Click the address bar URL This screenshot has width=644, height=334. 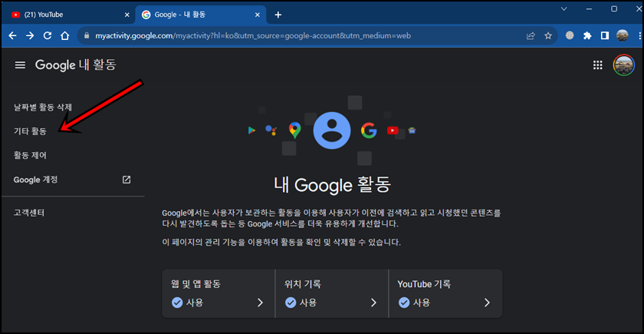click(253, 36)
